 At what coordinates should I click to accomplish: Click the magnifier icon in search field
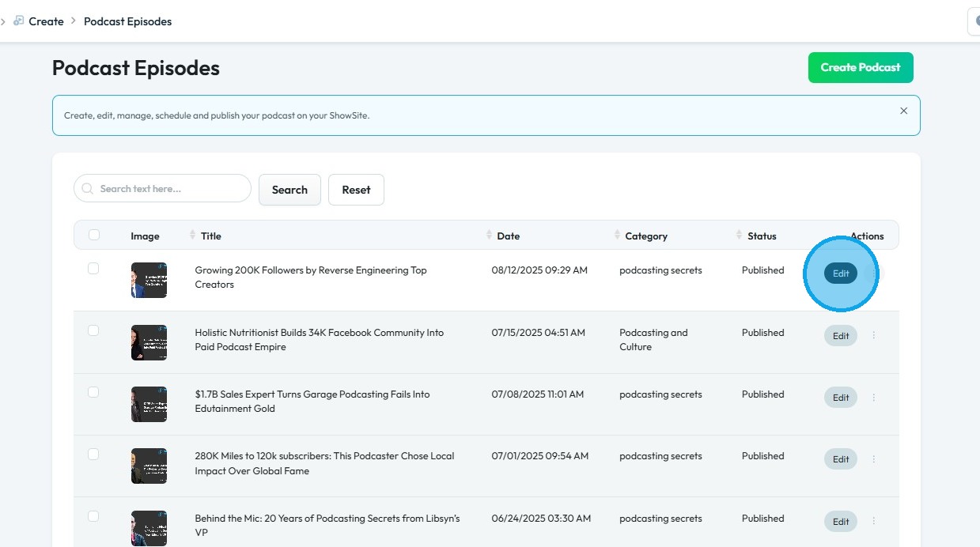click(88, 189)
